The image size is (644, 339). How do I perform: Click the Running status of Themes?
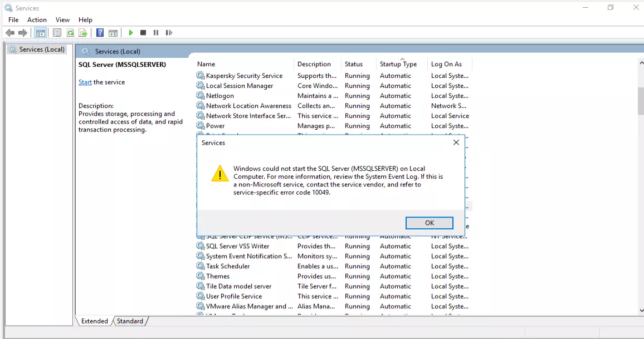357,276
